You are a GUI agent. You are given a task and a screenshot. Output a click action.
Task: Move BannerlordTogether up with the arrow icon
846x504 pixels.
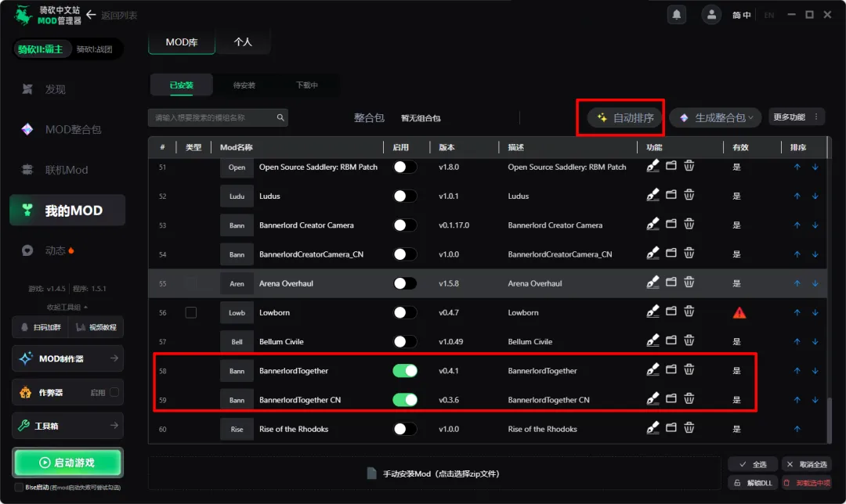[797, 371]
